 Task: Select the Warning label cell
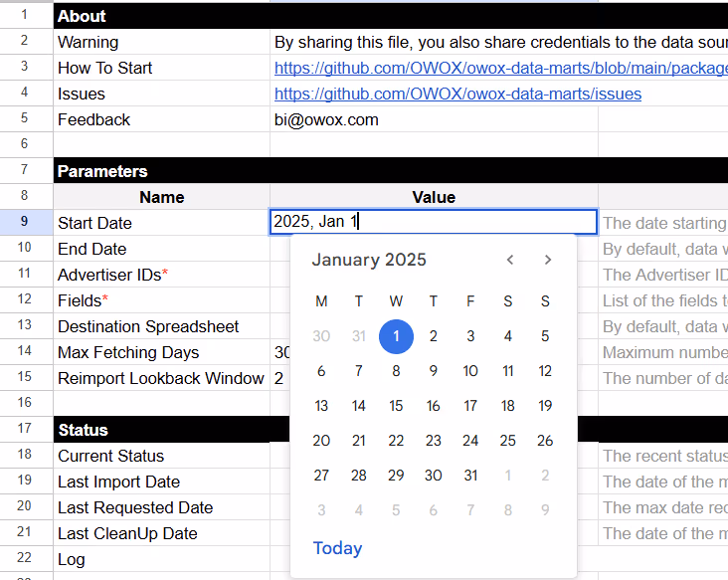161,42
